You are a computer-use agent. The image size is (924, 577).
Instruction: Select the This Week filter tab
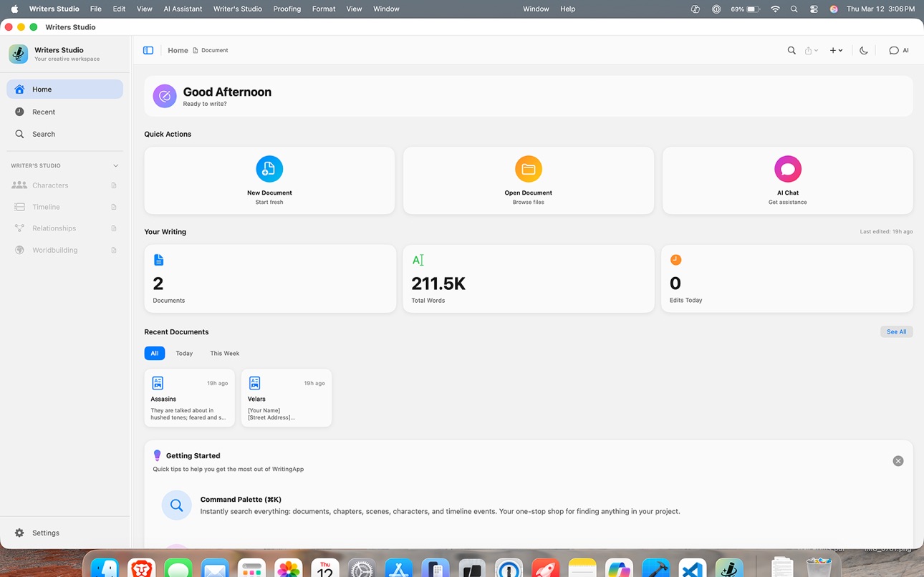(225, 353)
